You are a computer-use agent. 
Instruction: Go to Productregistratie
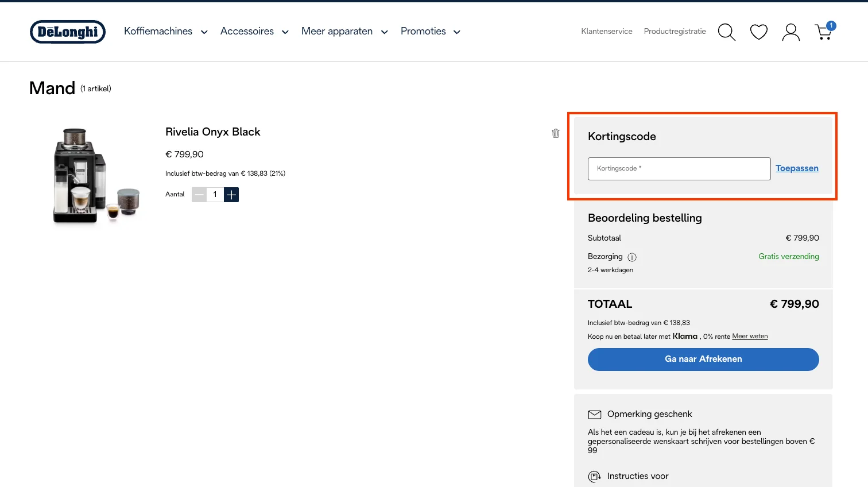pos(675,31)
